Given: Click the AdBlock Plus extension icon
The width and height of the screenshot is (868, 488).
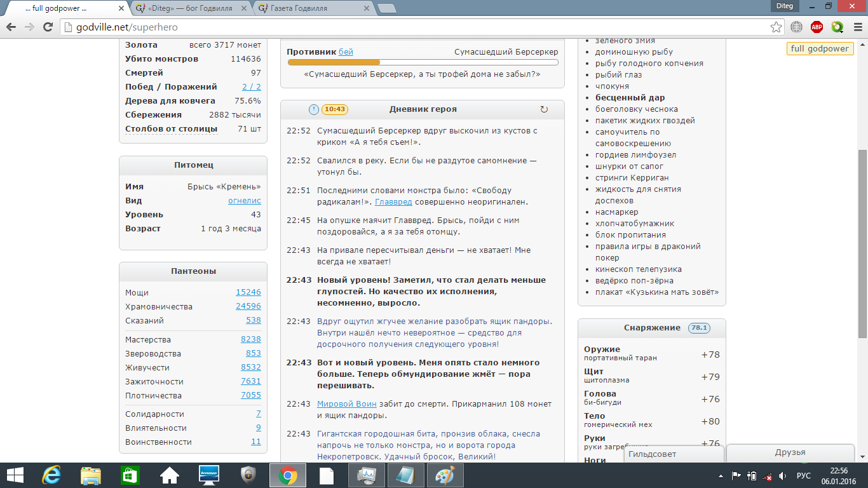Looking at the screenshot, I should tap(817, 27).
